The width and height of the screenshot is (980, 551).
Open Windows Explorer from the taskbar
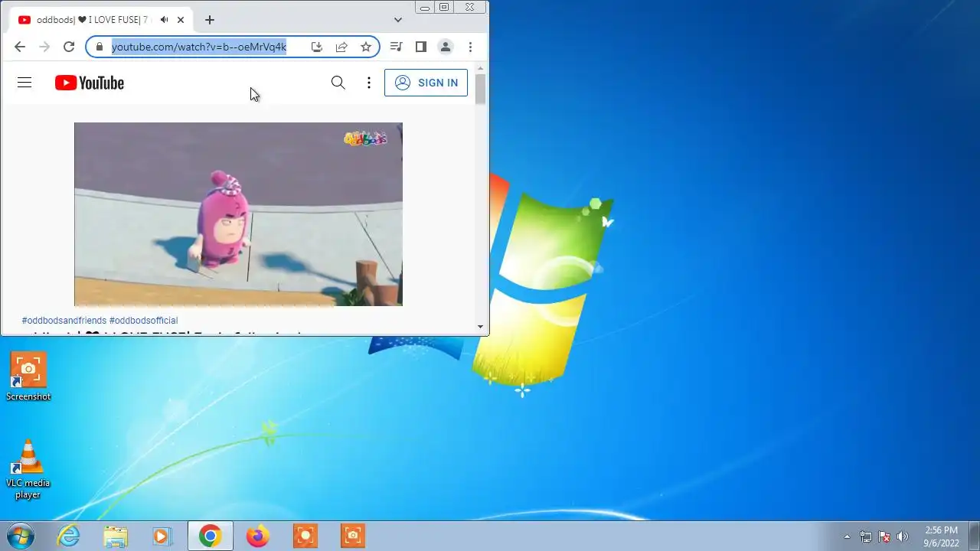116,536
